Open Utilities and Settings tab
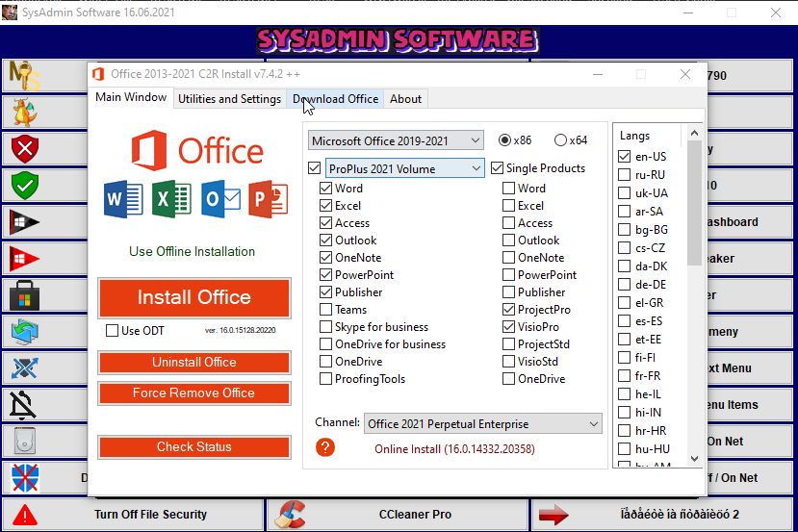 (x=229, y=99)
